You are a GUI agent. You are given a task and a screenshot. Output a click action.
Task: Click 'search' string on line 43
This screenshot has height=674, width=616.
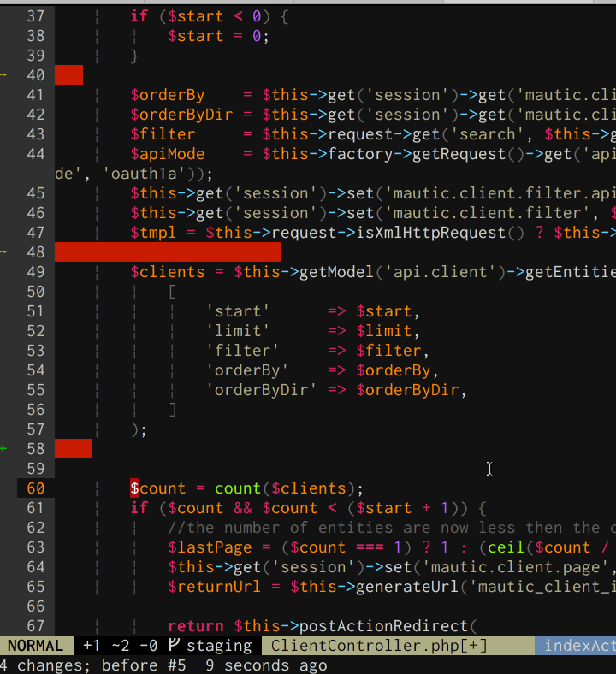[487, 134]
